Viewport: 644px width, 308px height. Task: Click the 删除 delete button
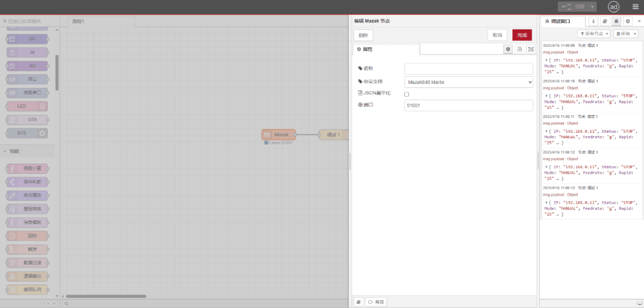point(363,35)
